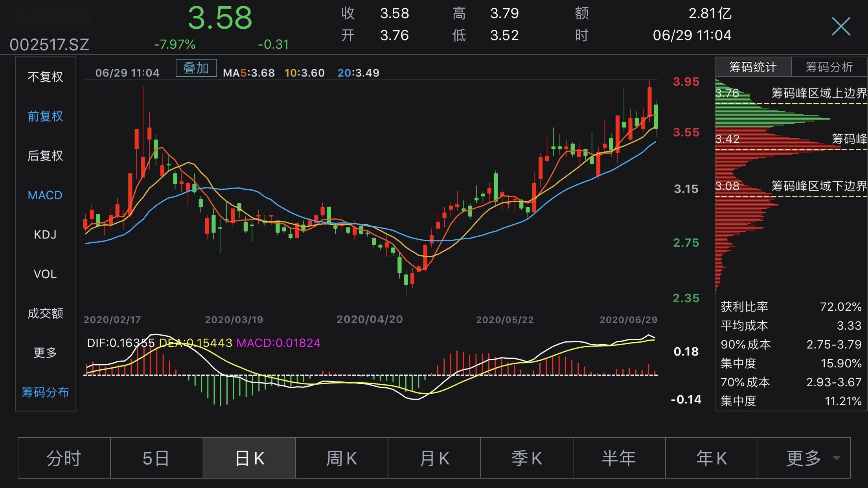Click the 筹码峰区域下边界 label

819,186
